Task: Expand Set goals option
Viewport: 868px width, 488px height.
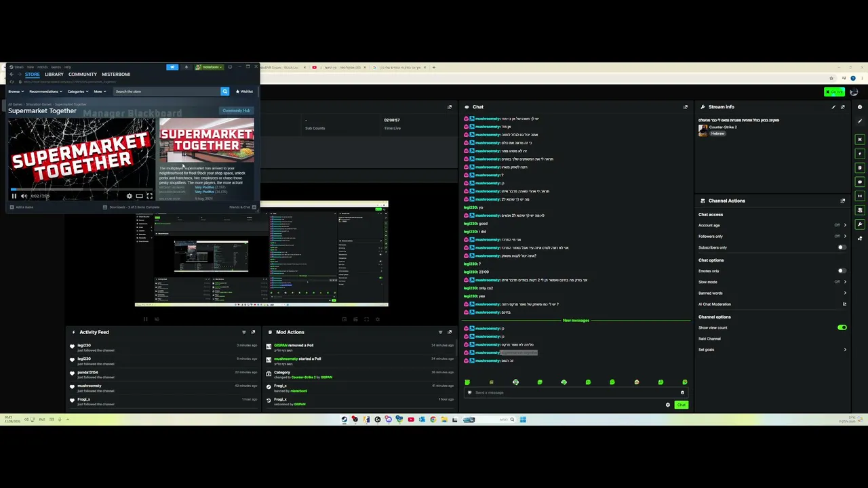Action: point(845,350)
